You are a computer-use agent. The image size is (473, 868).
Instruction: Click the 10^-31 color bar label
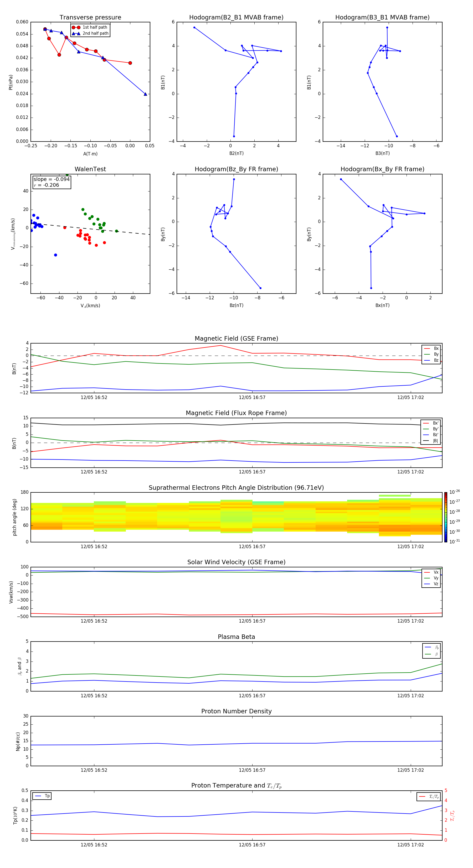pos(455,542)
